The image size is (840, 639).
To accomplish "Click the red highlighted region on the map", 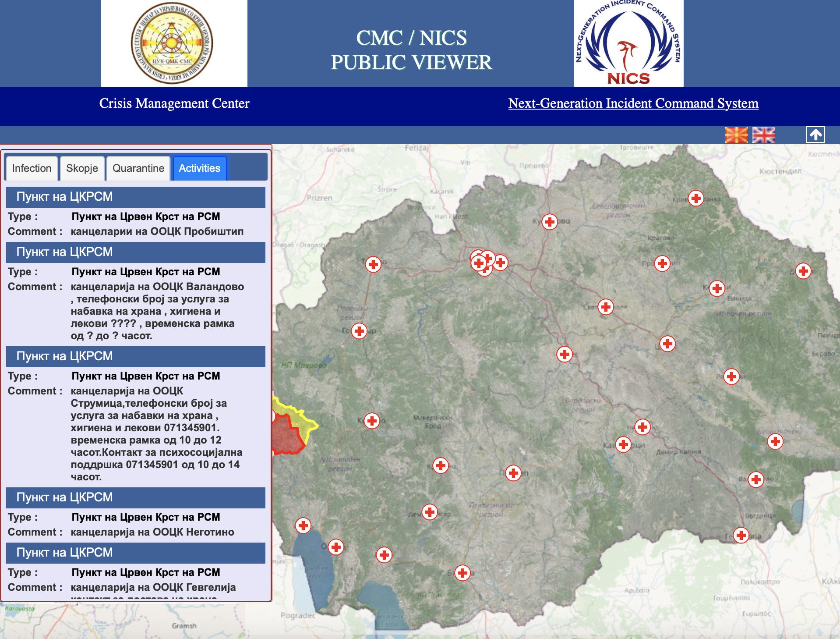I will pos(286,436).
